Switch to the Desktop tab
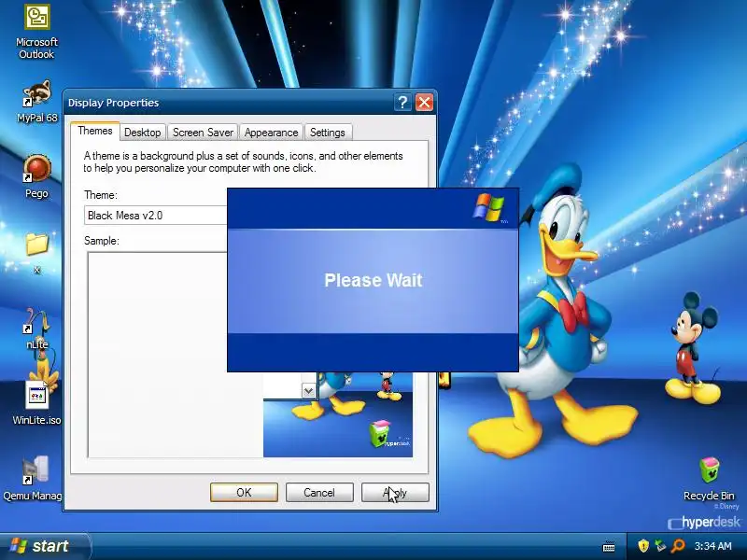Viewport: 747px width, 560px height. (143, 133)
